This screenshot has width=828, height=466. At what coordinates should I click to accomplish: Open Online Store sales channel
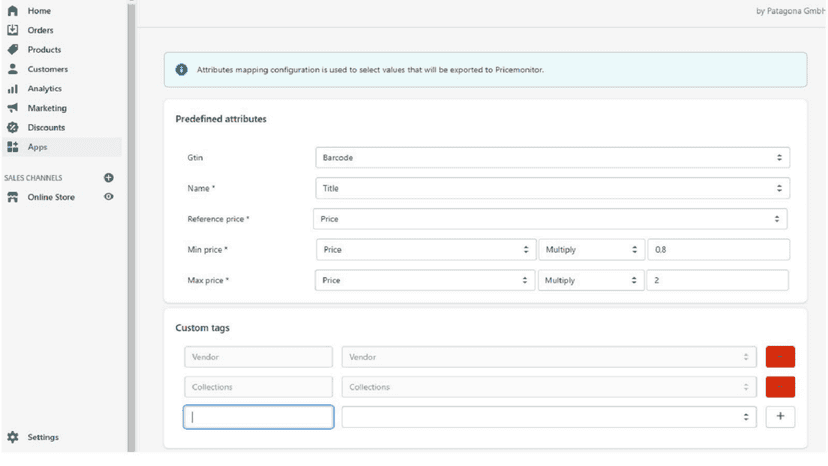point(51,197)
